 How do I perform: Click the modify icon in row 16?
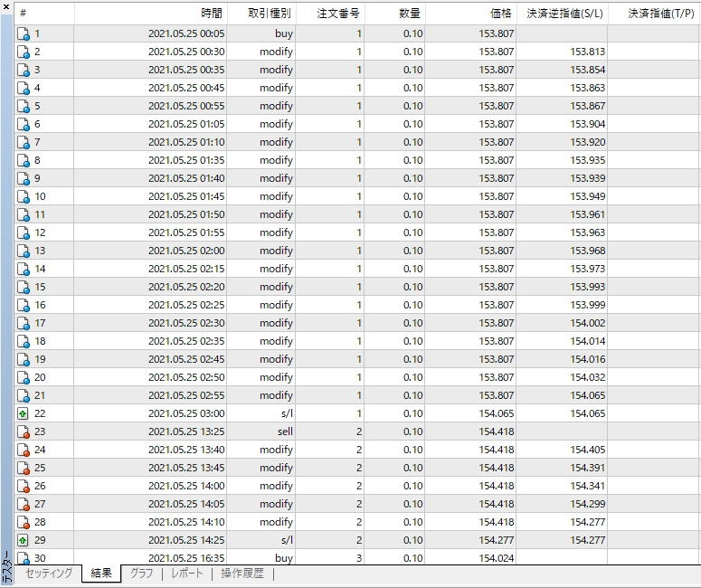24,306
